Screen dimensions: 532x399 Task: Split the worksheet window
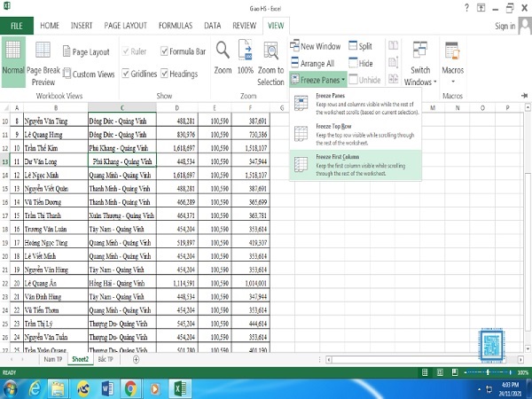(x=361, y=46)
